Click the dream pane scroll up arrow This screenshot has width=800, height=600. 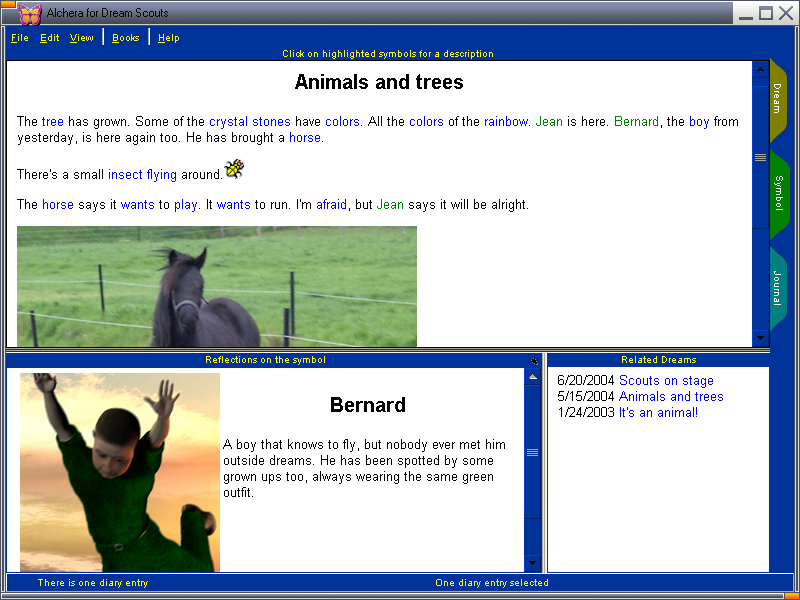pyautogui.click(x=760, y=69)
